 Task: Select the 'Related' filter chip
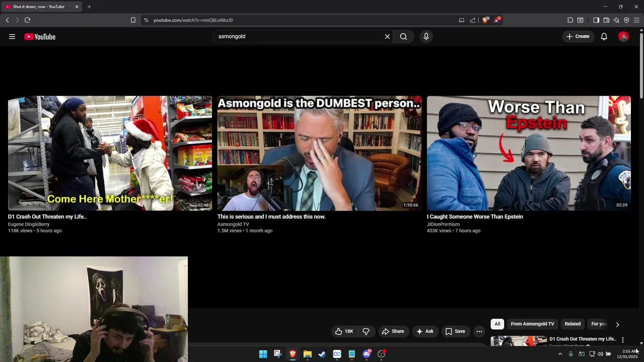tap(573, 324)
